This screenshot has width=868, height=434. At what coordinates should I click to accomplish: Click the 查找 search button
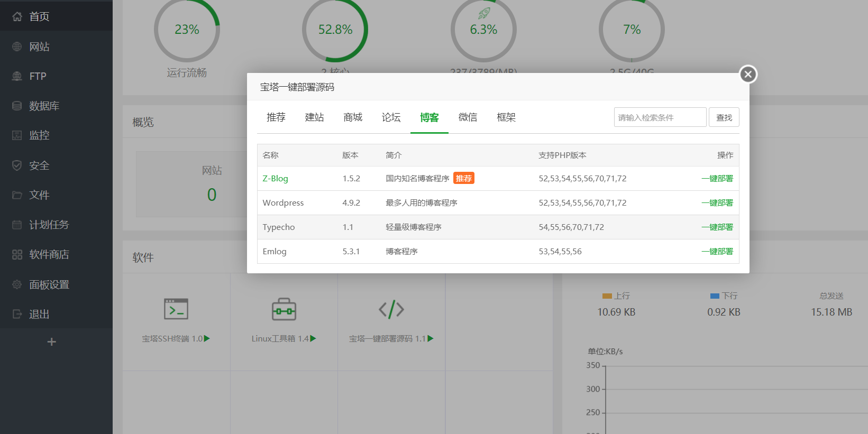coord(724,117)
